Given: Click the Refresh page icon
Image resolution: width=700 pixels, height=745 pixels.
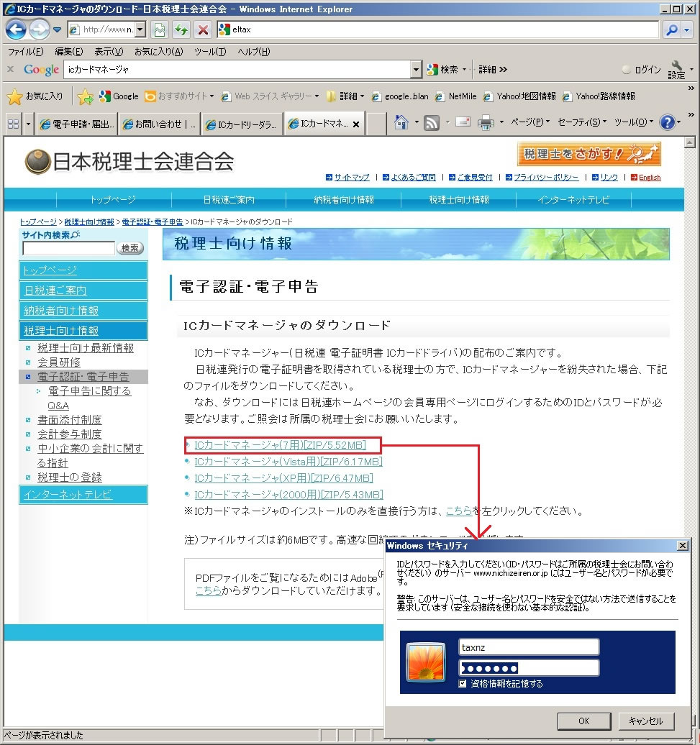Looking at the screenshot, I should [x=181, y=30].
